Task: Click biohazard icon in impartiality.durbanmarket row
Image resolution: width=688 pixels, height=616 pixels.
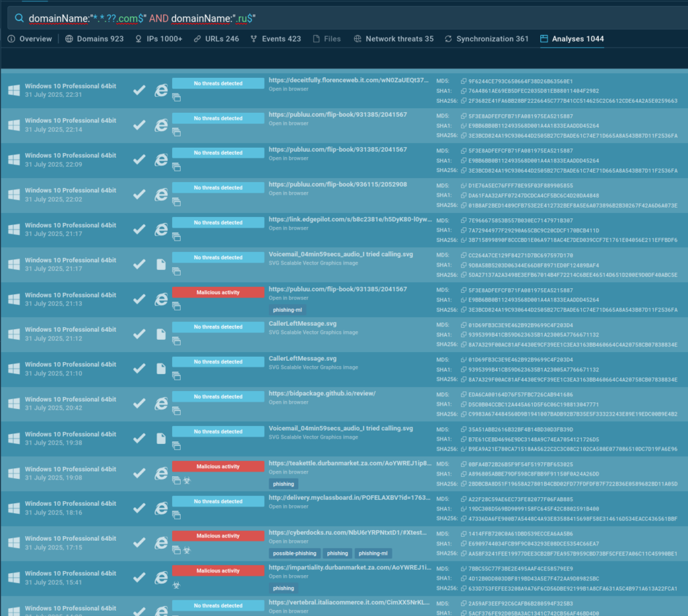Action: [176, 584]
